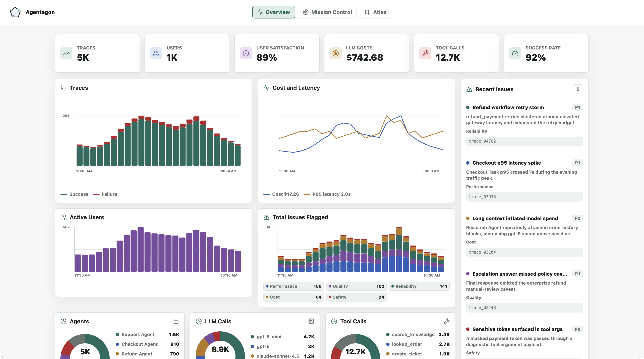Click the warning triangle beside Recent Issues
Screen dimensions: 644x359
[x=469, y=89]
